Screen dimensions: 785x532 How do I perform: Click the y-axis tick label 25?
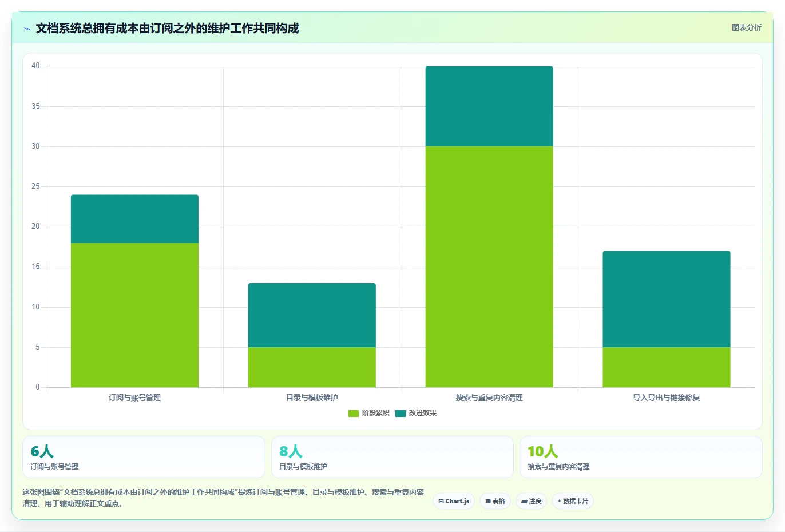pos(35,186)
